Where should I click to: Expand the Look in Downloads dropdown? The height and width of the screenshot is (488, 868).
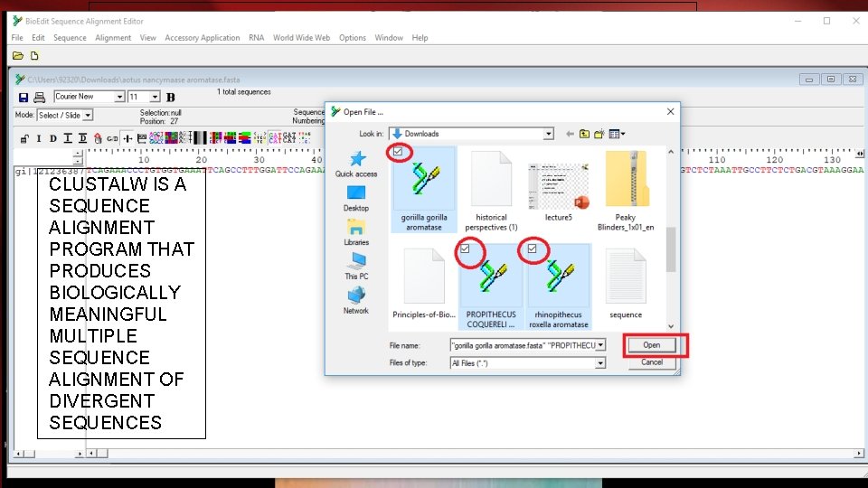tap(548, 134)
